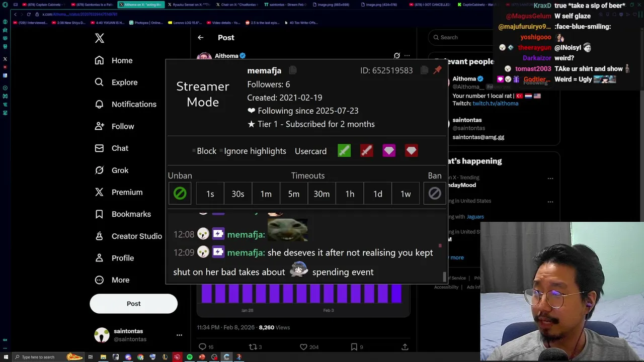Timeout user for 1s

click(x=210, y=194)
